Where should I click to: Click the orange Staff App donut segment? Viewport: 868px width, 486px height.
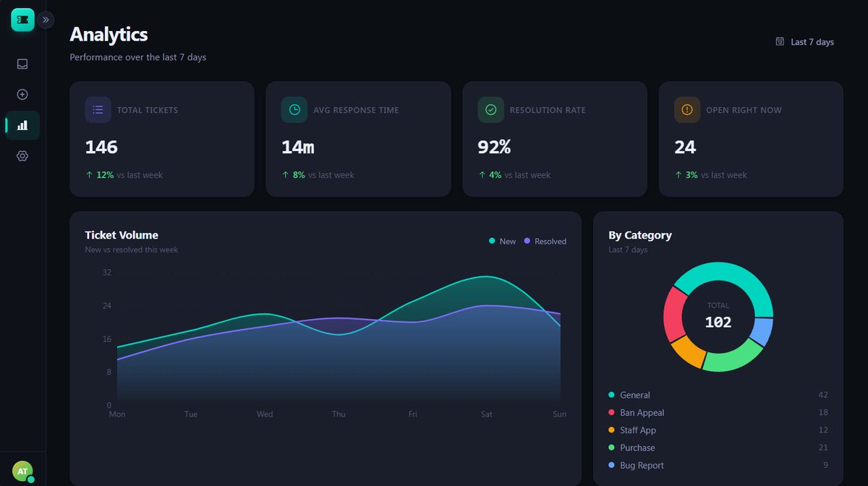(x=688, y=351)
